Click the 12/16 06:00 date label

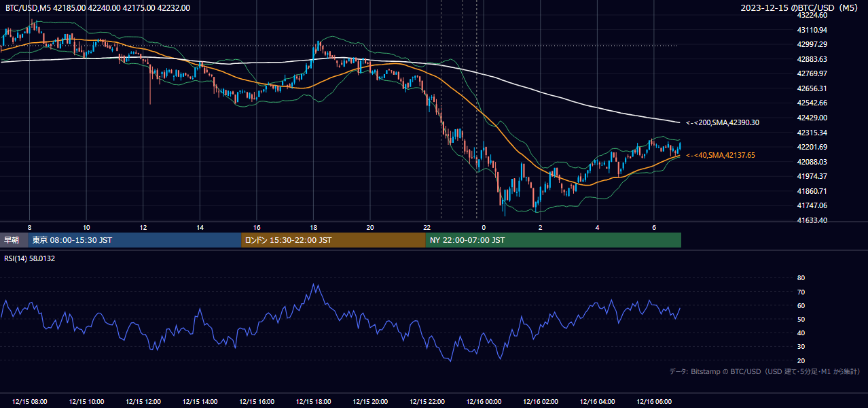654,402
